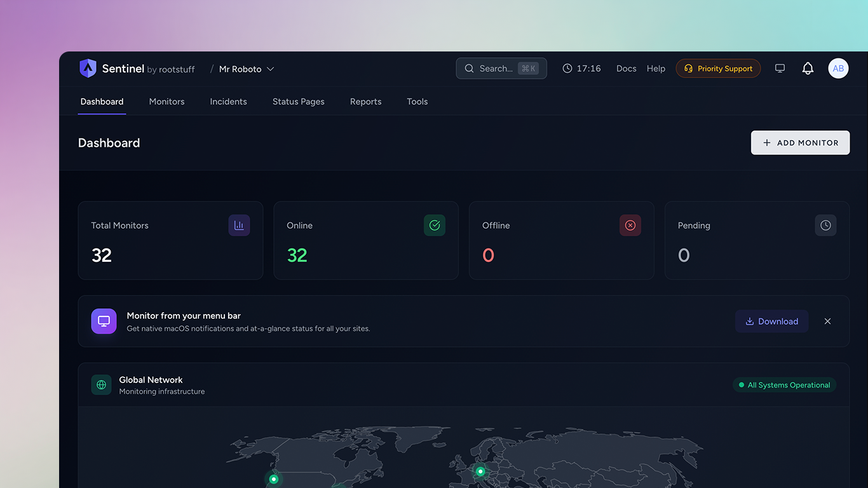Screen dimensions: 868x488
Task: Click the 'Pending' card label
Action: (694, 226)
